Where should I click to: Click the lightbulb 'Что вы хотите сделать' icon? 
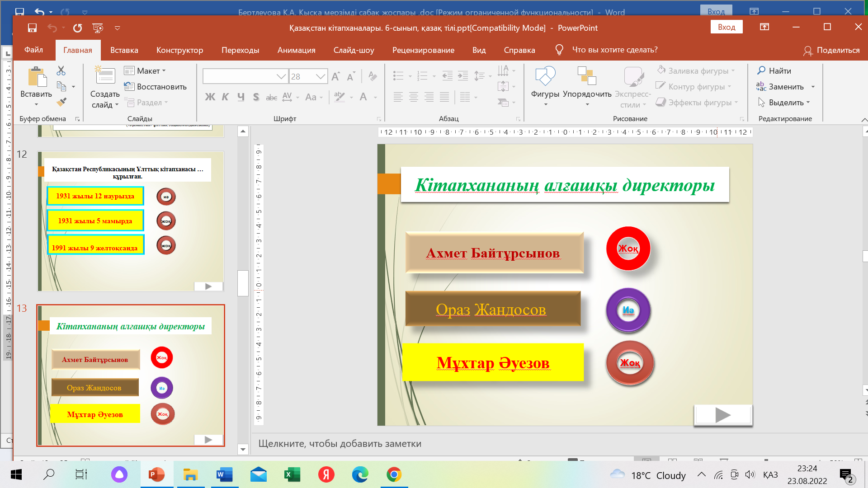[559, 50]
